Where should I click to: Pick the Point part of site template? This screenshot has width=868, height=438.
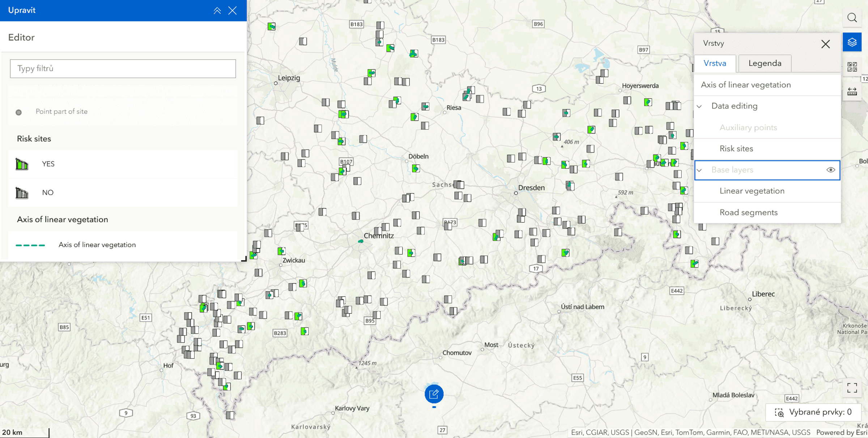click(x=123, y=112)
